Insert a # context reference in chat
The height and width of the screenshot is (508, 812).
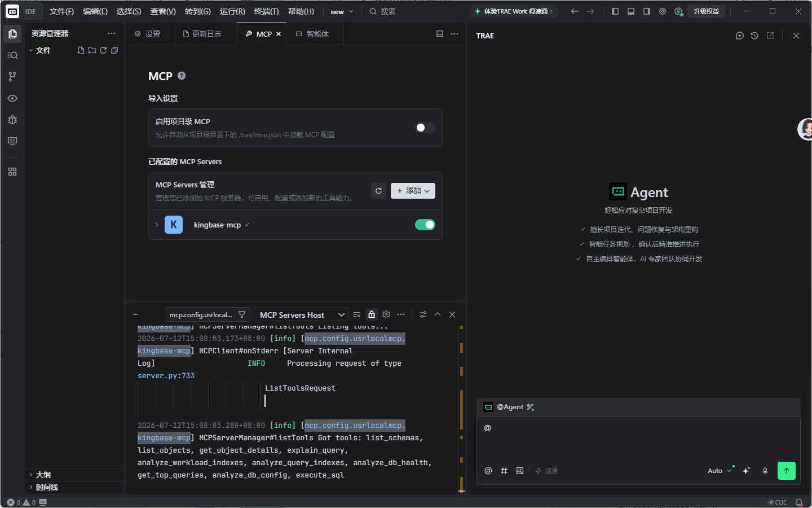pos(504,471)
